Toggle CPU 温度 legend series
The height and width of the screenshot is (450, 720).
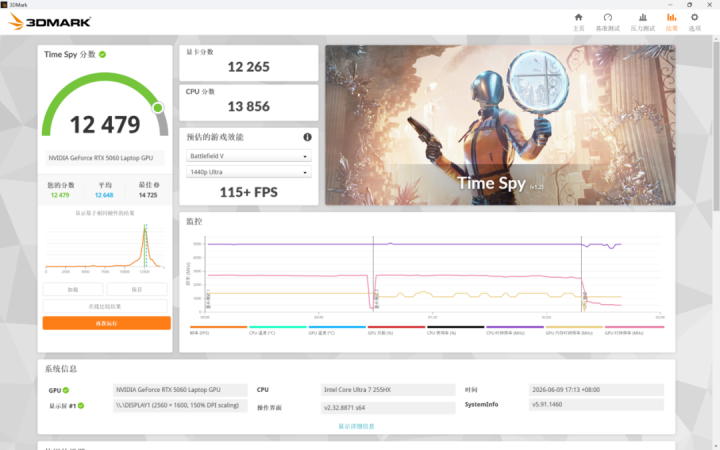click(x=277, y=330)
